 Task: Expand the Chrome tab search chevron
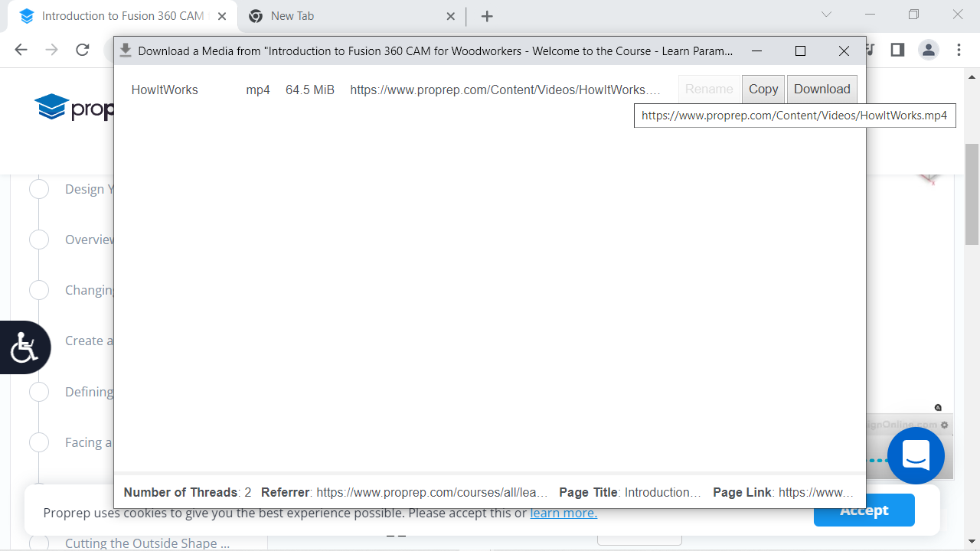click(826, 15)
